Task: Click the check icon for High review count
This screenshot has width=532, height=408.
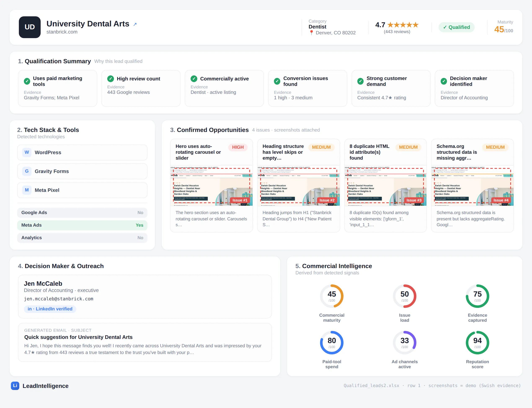Action: (110, 79)
